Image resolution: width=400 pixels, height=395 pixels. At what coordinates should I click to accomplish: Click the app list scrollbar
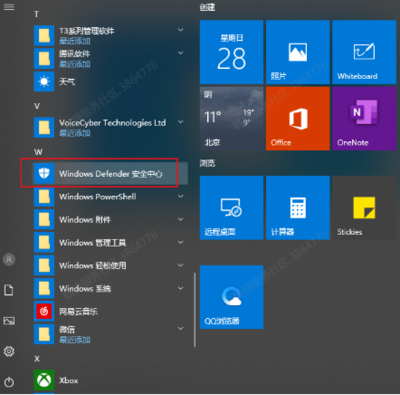coord(195,310)
